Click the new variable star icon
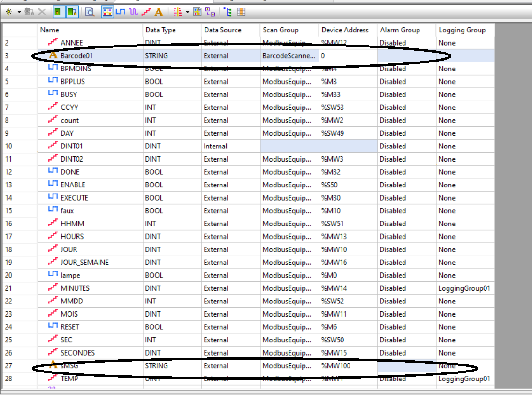Screen dimensions: 532x395 point(9,12)
